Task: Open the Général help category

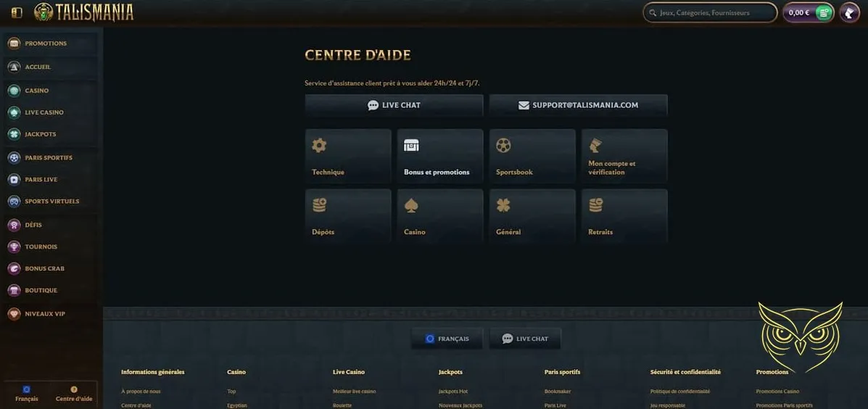Action: click(x=532, y=216)
